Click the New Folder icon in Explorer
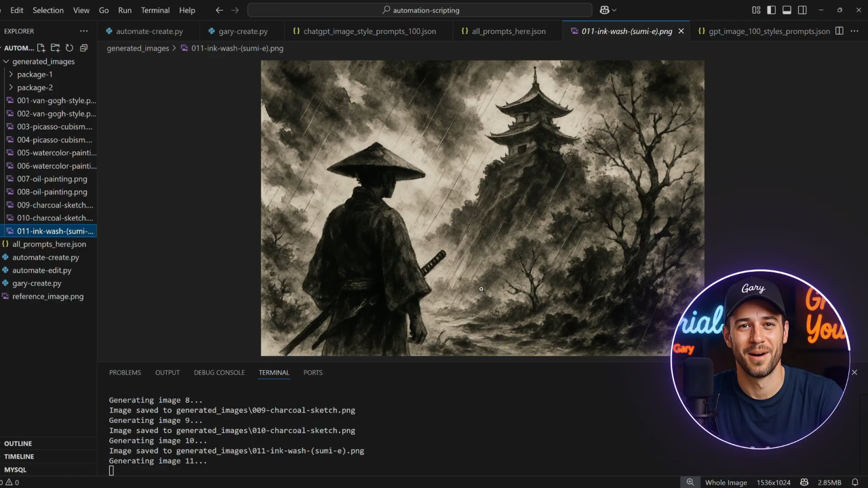This screenshot has height=488, width=868. tap(56, 48)
